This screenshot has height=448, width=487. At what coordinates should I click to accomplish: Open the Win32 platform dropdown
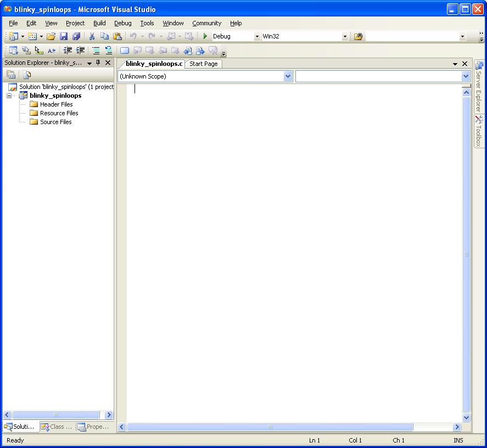tap(344, 36)
